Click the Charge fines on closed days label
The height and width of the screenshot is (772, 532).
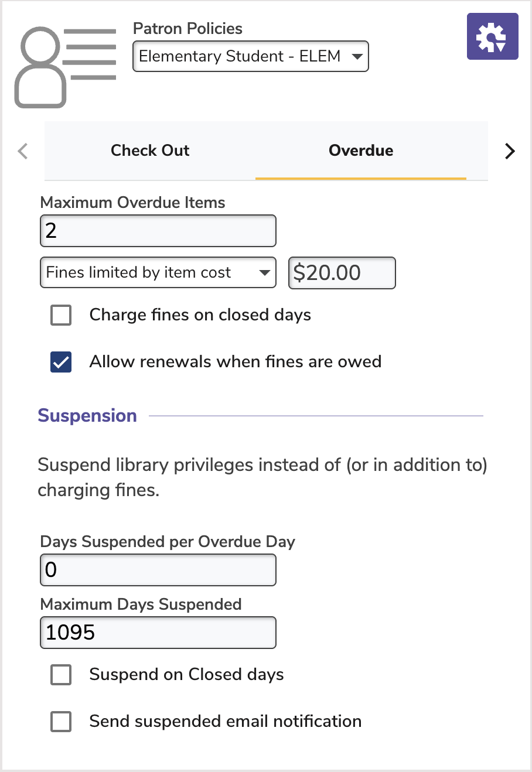pos(200,315)
